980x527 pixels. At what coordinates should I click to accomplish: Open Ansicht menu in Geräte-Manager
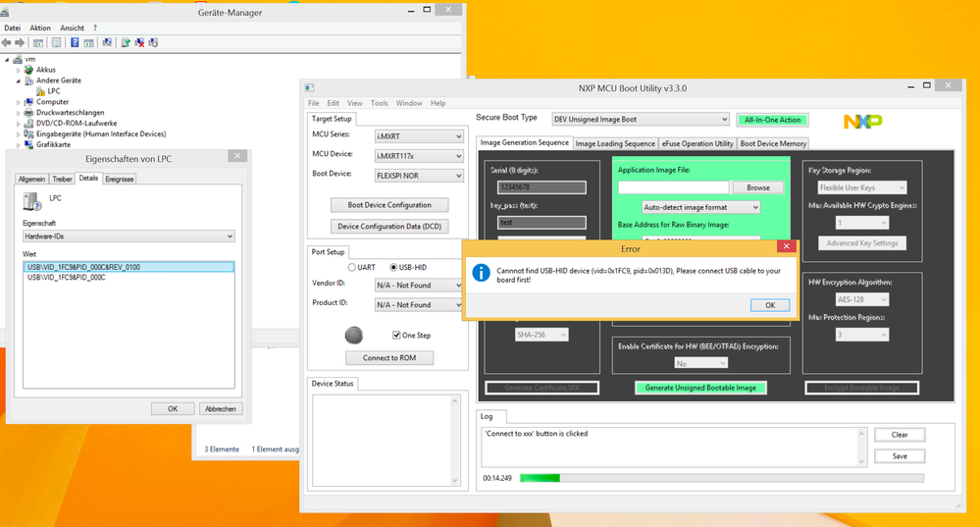(x=72, y=28)
